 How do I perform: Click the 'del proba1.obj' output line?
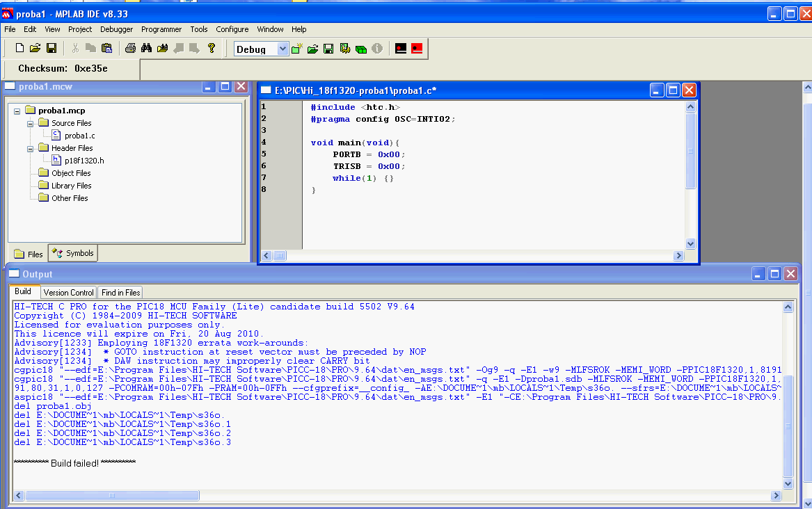coord(53,406)
